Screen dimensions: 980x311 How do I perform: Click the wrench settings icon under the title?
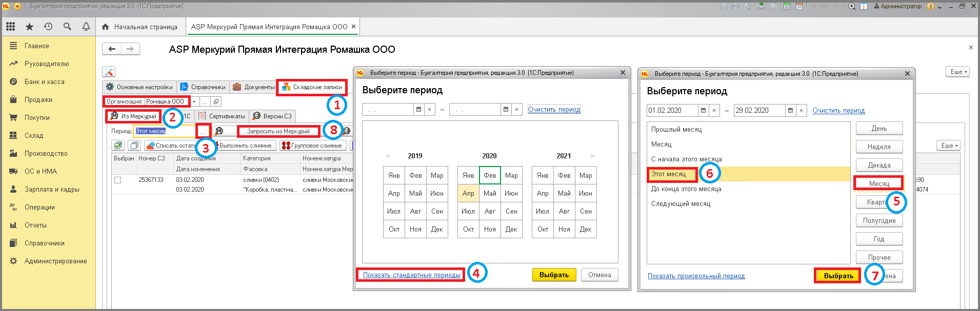coord(109,72)
